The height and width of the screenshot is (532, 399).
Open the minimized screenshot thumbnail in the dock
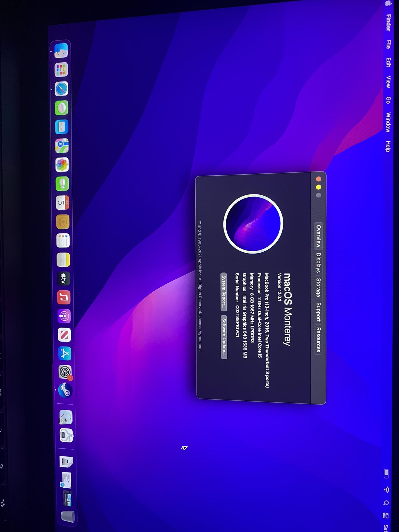(x=67, y=498)
